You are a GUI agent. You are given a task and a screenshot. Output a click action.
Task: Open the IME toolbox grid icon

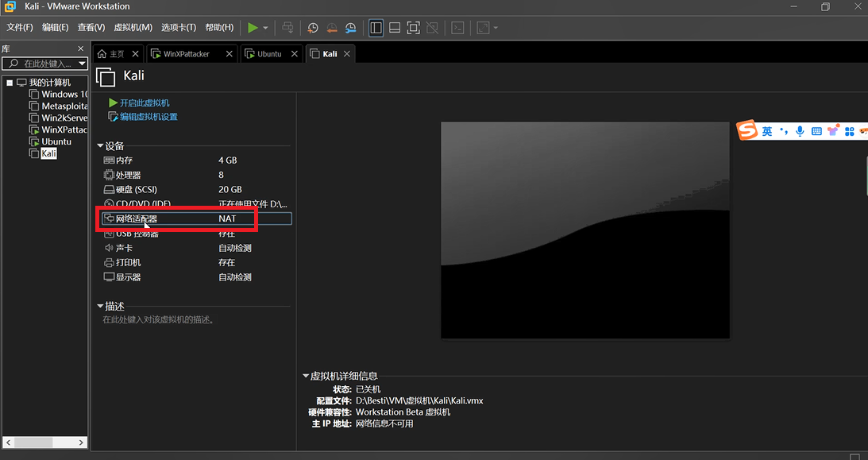tap(850, 131)
